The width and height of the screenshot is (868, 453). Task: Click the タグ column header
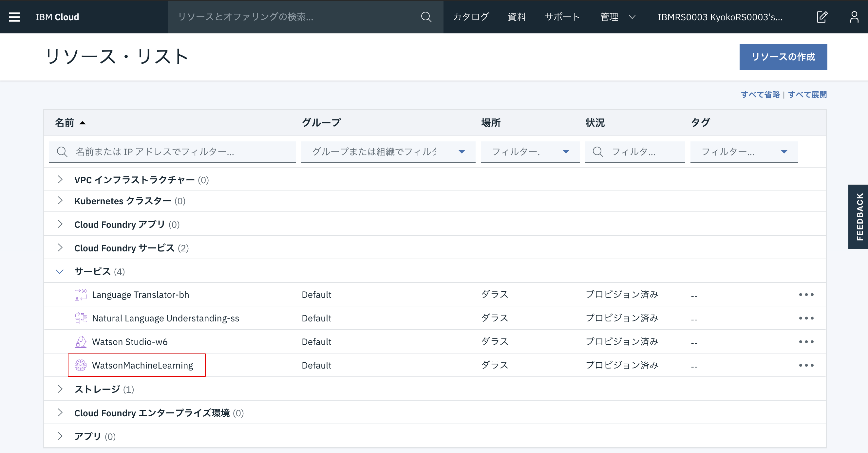[x=700, y=123]
